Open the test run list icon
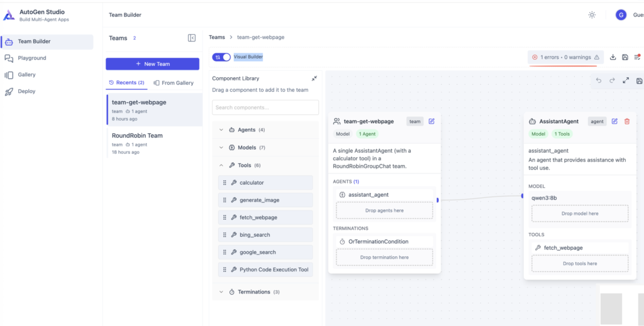This screenshot has width=644, height=326. (637, 57)
